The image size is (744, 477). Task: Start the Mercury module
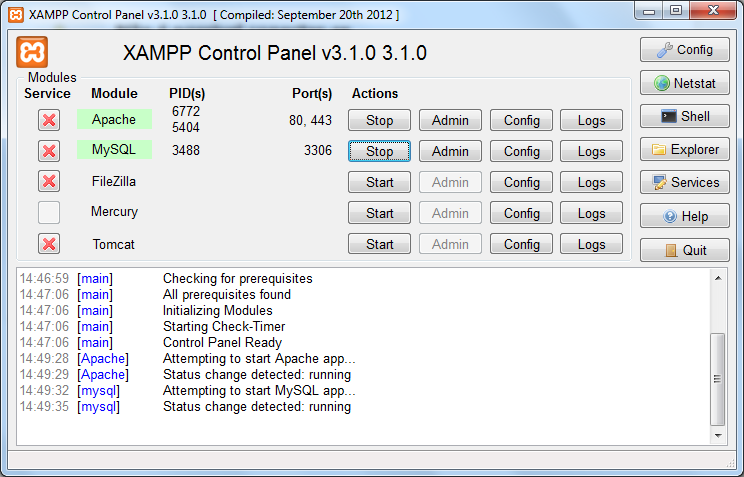379,213
